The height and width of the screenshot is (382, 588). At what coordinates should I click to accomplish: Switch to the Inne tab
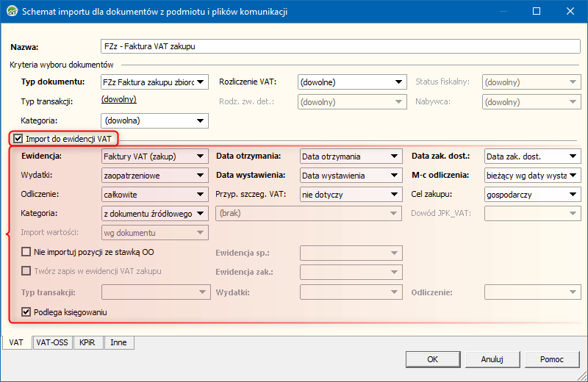click(118, 342)
